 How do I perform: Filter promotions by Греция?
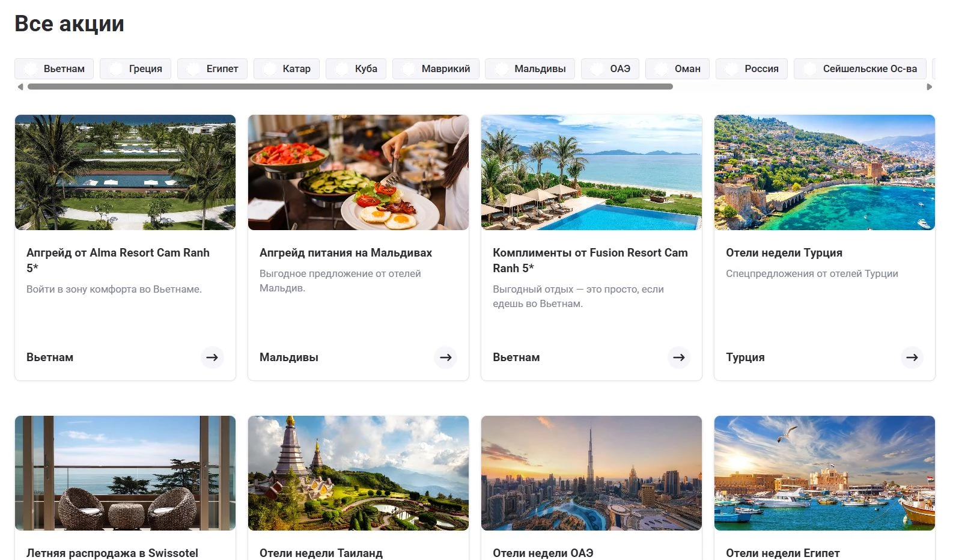click(135, 68)
